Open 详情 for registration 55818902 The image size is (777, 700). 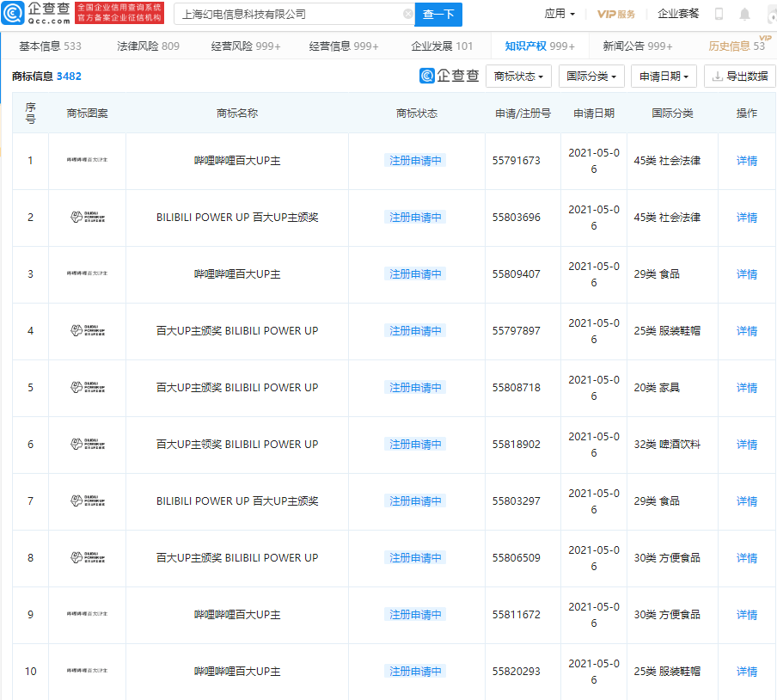pyautogui.click(x=747, y=445)
